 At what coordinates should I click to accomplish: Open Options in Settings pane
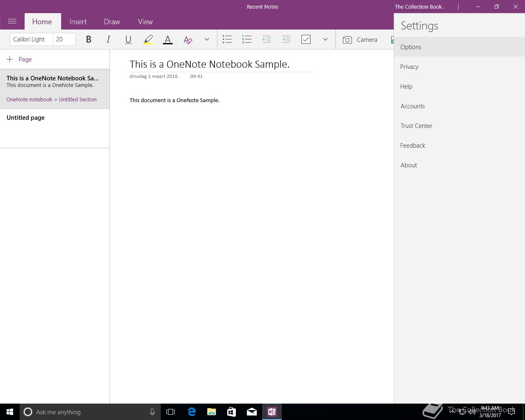pos(411,47)
